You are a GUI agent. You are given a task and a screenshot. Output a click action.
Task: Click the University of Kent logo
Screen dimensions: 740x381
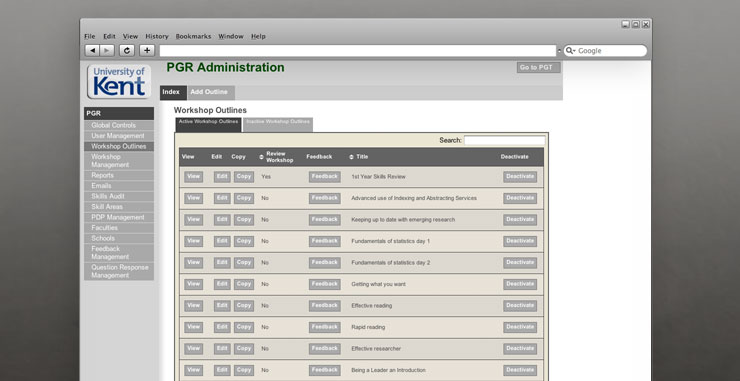(x=119, y=82)
